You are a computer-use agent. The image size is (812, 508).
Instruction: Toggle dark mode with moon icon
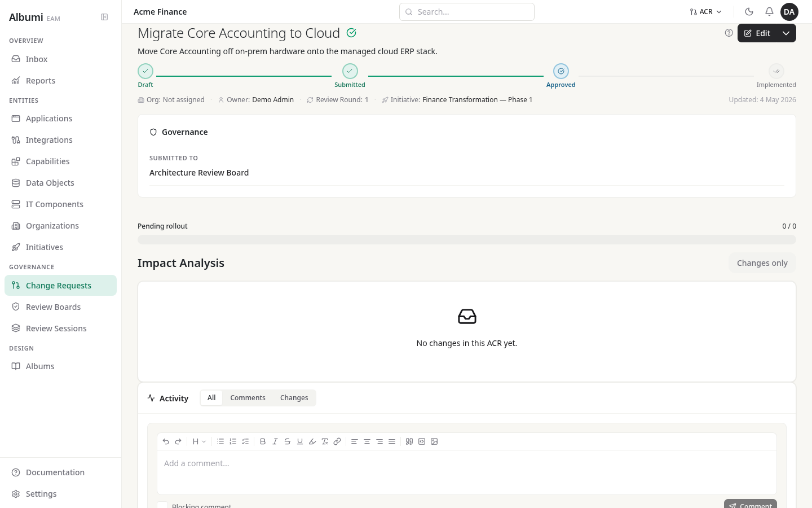(x=749, y=11)
